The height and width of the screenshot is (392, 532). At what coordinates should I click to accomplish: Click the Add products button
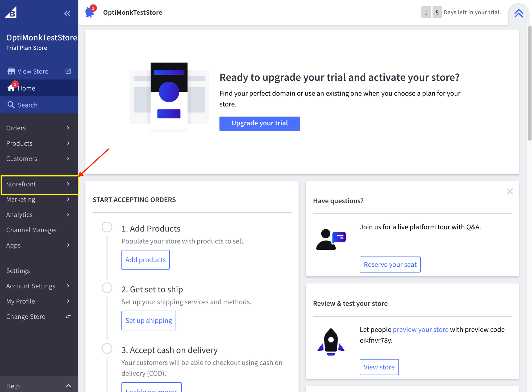pyautogui.click(x=146, y=260)
